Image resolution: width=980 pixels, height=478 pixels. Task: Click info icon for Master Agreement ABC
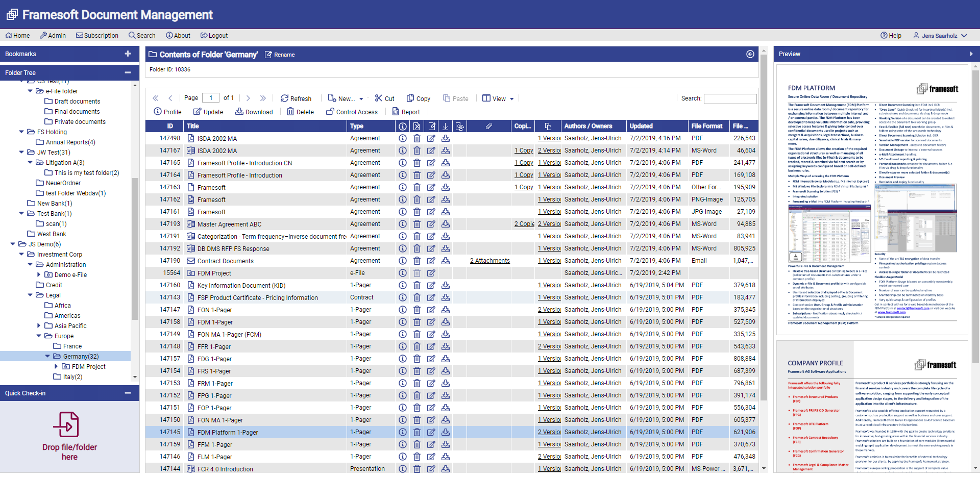(403, 224)
